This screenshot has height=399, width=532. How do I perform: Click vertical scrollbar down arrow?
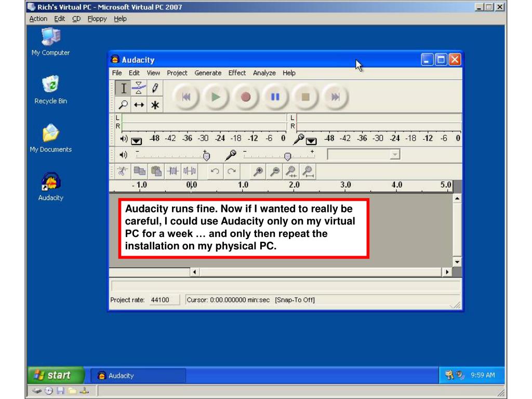[x=457, y=262]
